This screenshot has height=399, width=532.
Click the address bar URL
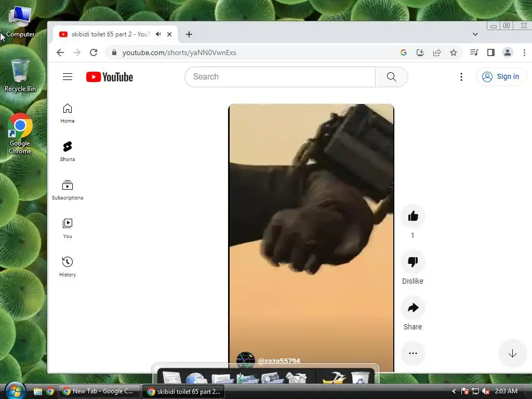click(179, 52)
